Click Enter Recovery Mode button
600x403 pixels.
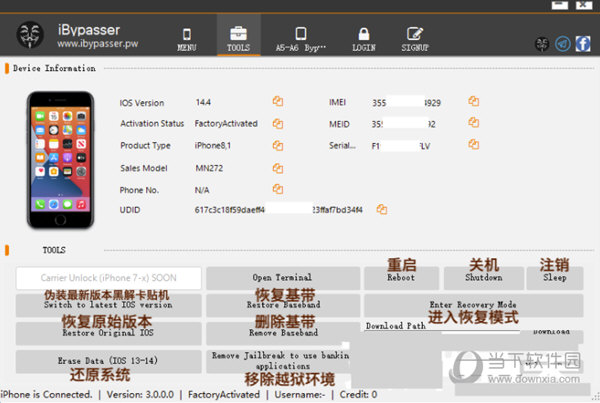(x=474, y=305)
